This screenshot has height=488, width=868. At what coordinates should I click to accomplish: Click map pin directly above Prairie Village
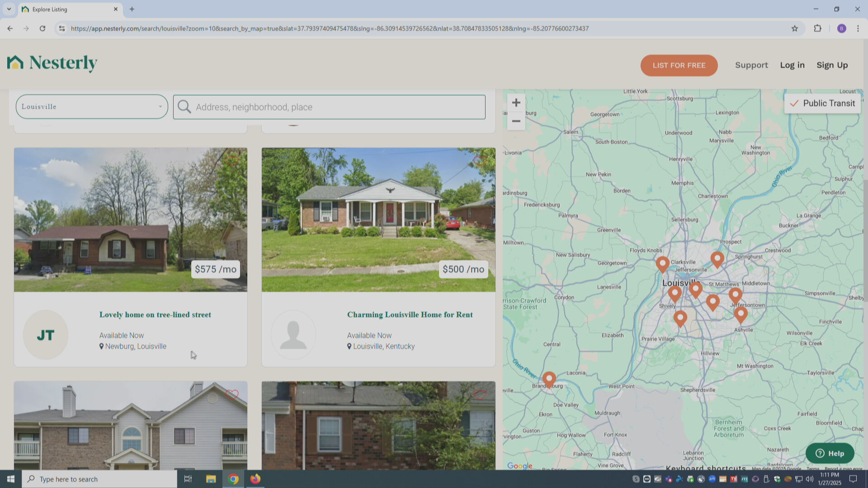point(680,319)
